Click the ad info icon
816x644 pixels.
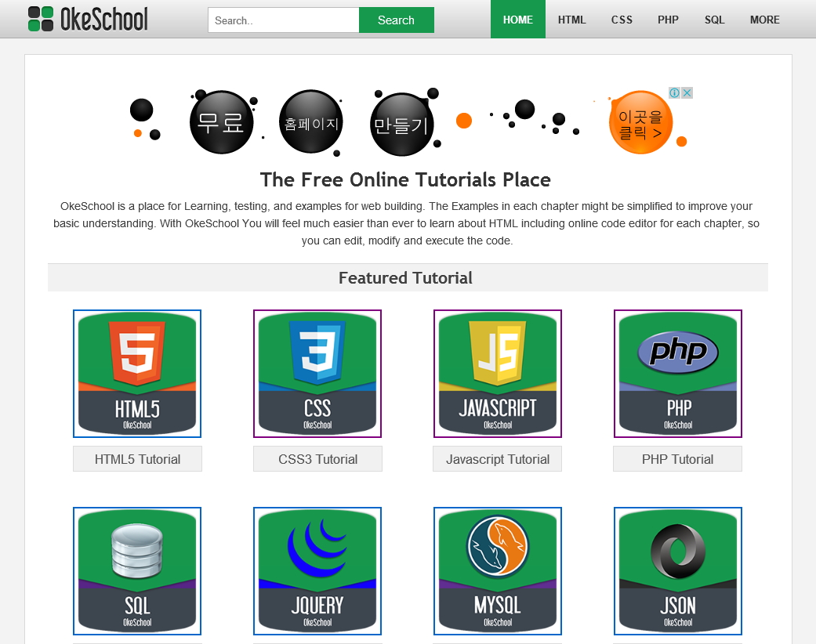(674, 92)
